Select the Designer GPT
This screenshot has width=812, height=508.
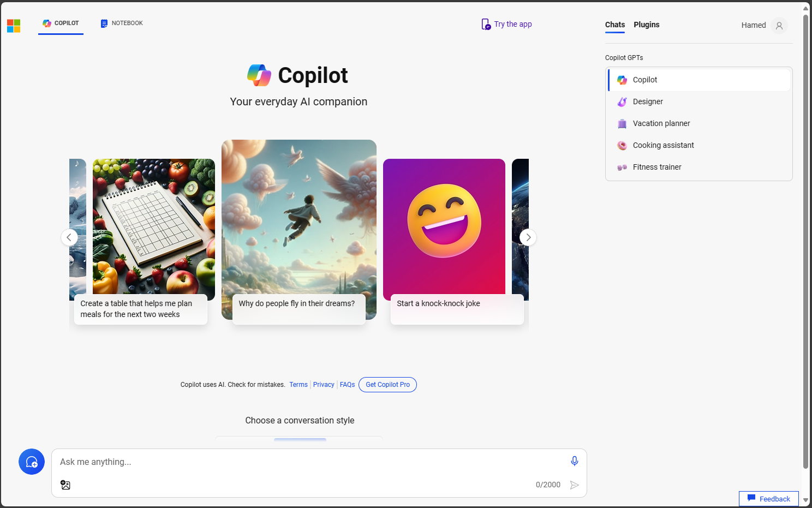point(699,101)
